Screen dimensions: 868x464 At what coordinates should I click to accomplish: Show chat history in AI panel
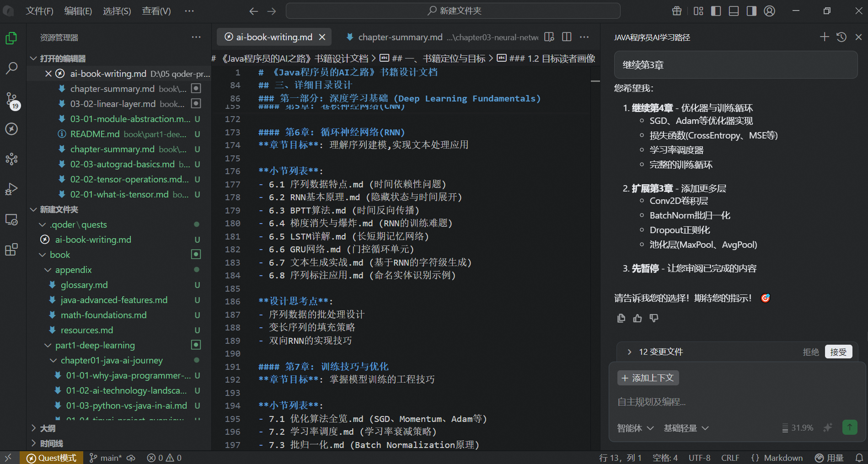click(x=841, y=37)
